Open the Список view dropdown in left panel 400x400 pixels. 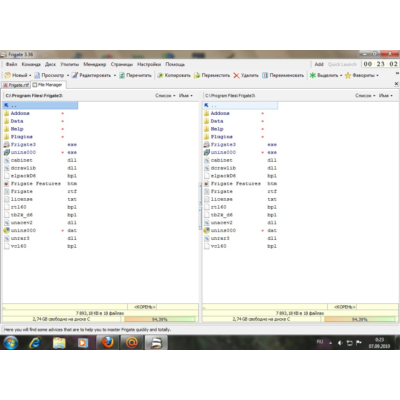pos(165,96)
